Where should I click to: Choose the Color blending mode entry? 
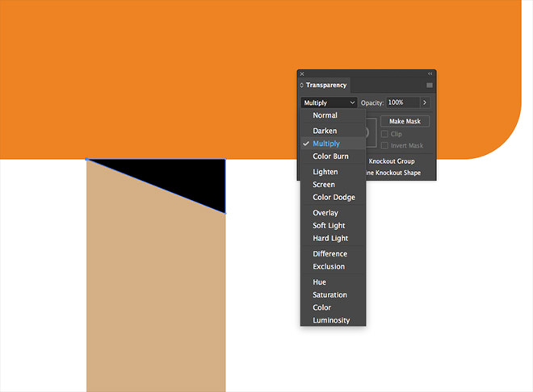click(333, 307)
